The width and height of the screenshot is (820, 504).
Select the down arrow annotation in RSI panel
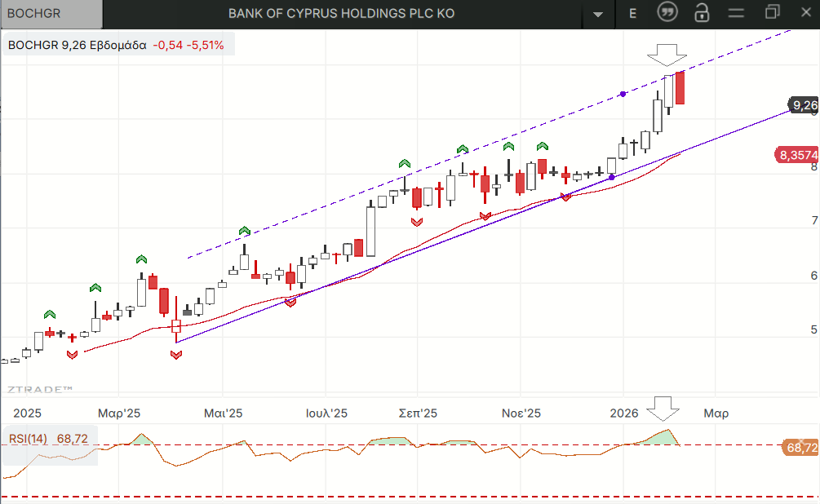point(667,408)
